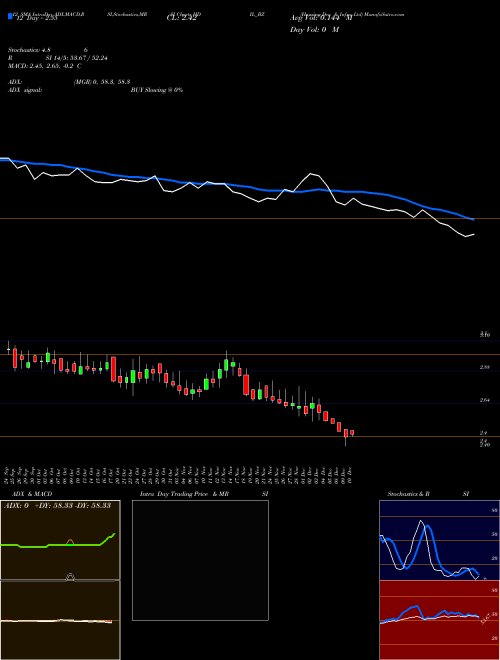Click the 2.88 price axis label
500x660 pixels.
click(484, 367)
